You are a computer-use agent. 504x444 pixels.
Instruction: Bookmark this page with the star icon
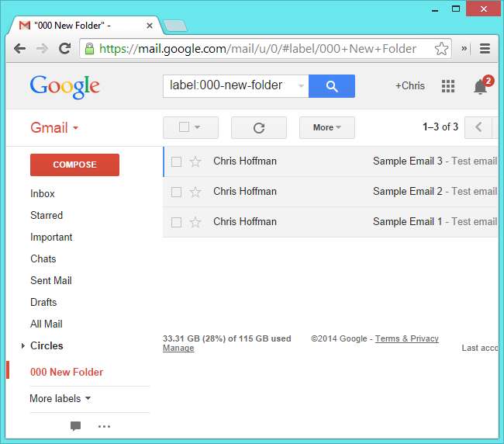441,49
